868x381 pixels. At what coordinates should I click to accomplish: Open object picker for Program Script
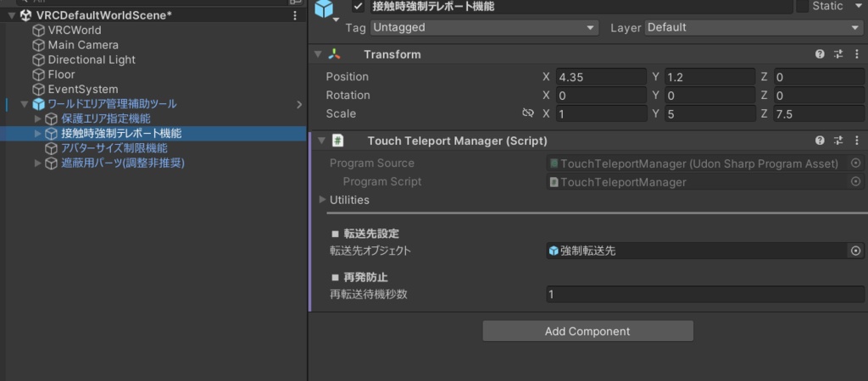tap(856, 181)
